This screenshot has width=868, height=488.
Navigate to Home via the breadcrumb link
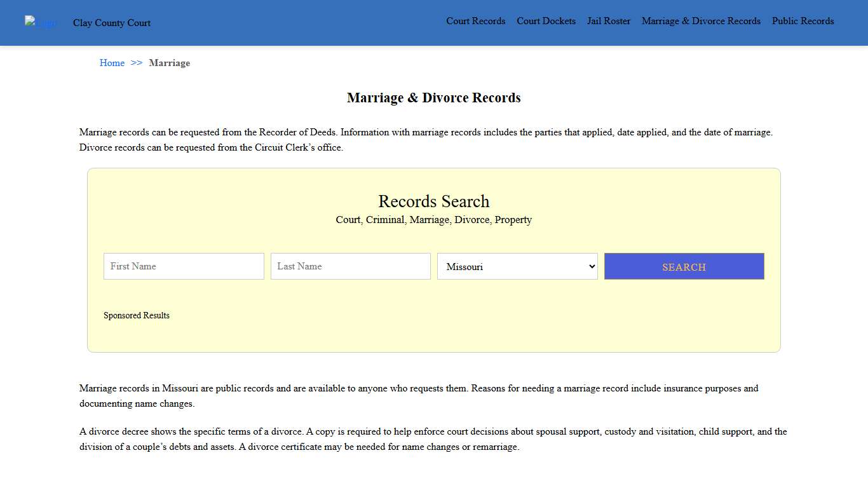[x=112, y=63]
